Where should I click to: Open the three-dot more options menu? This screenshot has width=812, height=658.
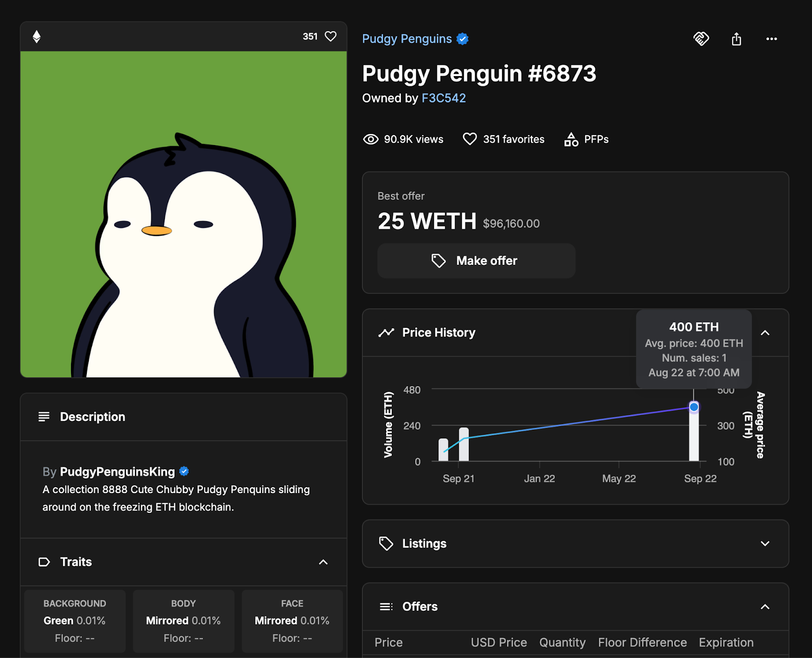click(771, 39)
